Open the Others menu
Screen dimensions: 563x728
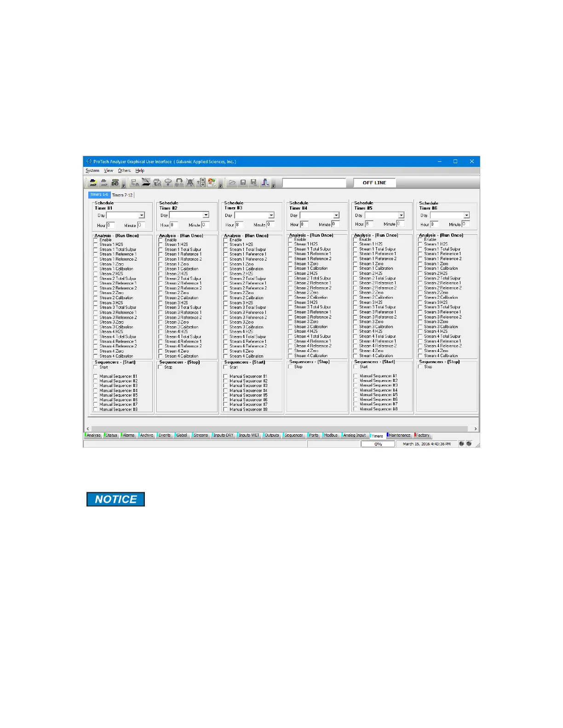(x=124, y=171)
